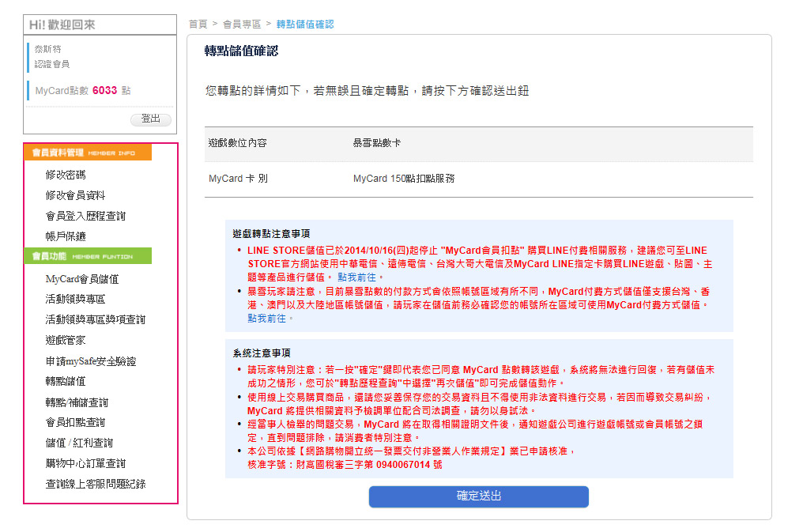Select 購物中心訂單查詢 menu item

pyautogui.click(x=85, y=463)
